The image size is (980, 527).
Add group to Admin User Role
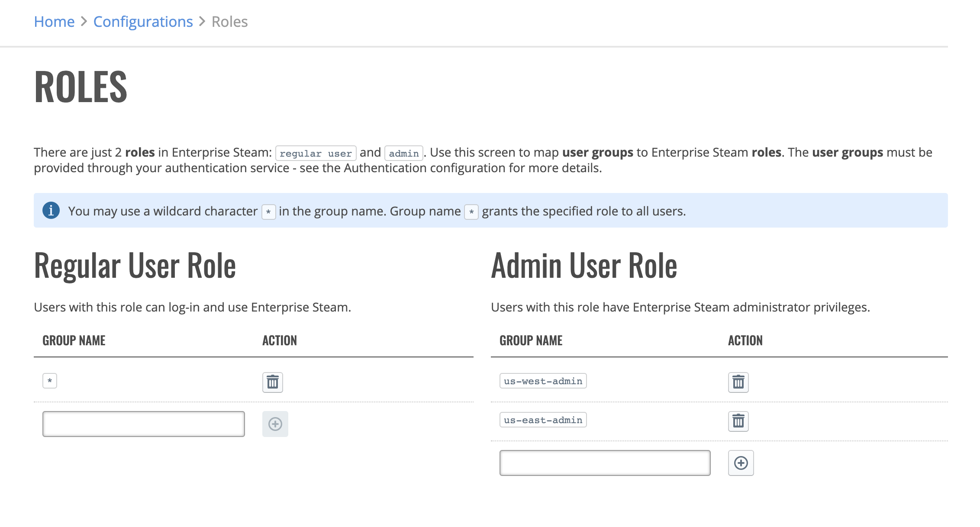pyautogui.click(x=741, y=463)
